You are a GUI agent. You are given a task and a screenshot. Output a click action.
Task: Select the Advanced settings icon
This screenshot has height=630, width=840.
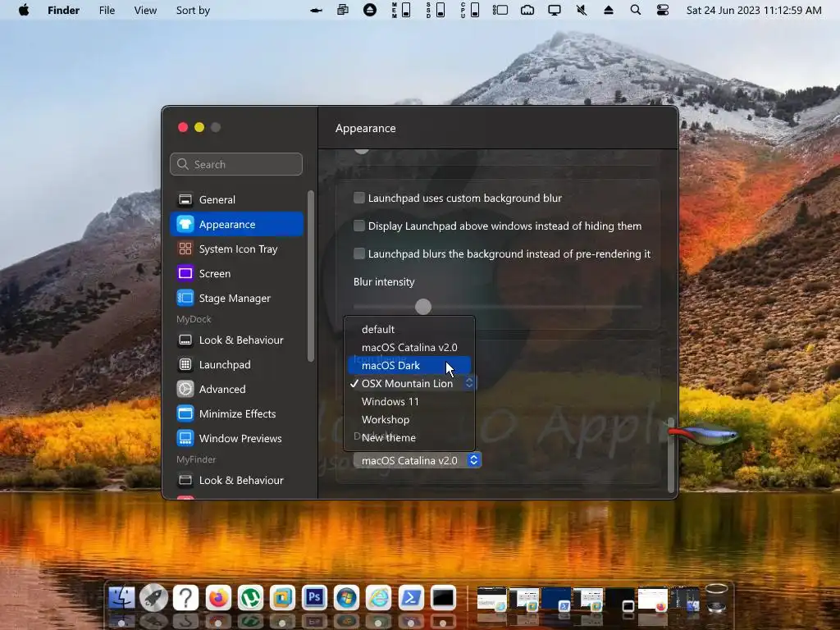(185, 389)
